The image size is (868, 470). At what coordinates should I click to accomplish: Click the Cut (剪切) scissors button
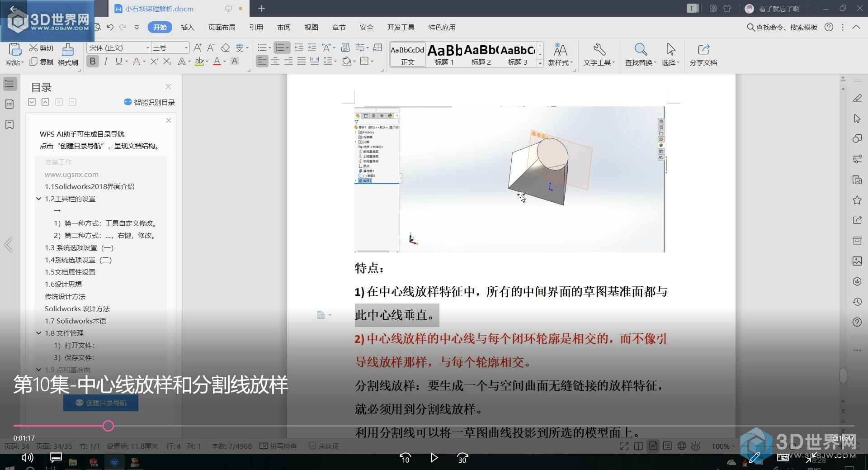41,48
